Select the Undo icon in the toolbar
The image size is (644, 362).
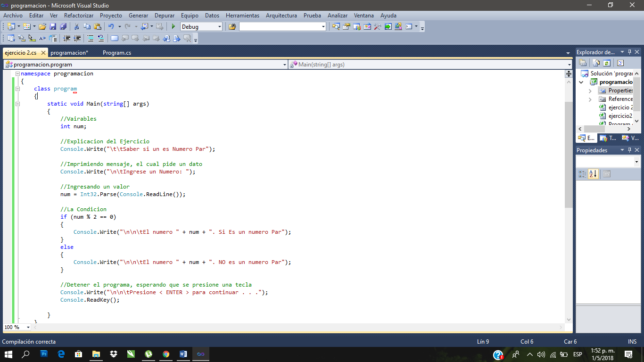[x=112, y=26]
